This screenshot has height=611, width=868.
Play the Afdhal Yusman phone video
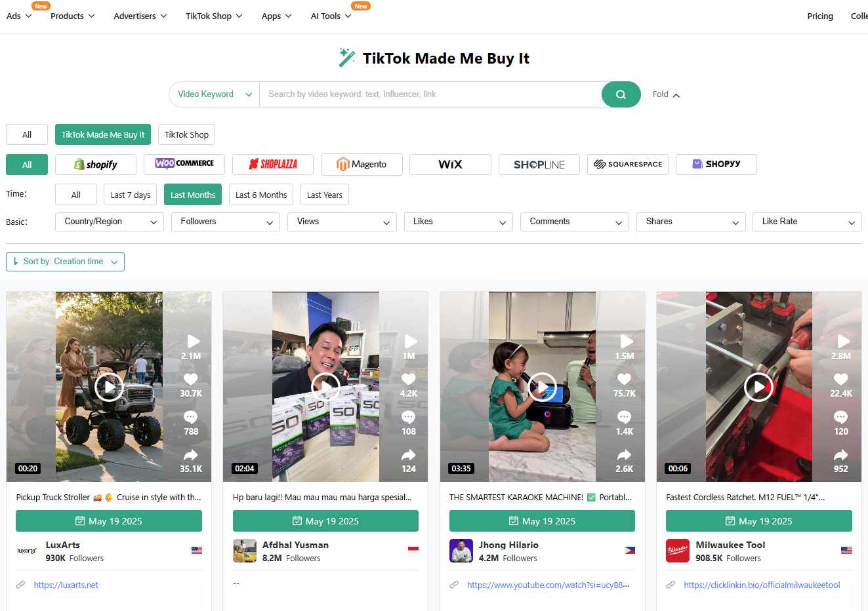[x=325, y=387]
